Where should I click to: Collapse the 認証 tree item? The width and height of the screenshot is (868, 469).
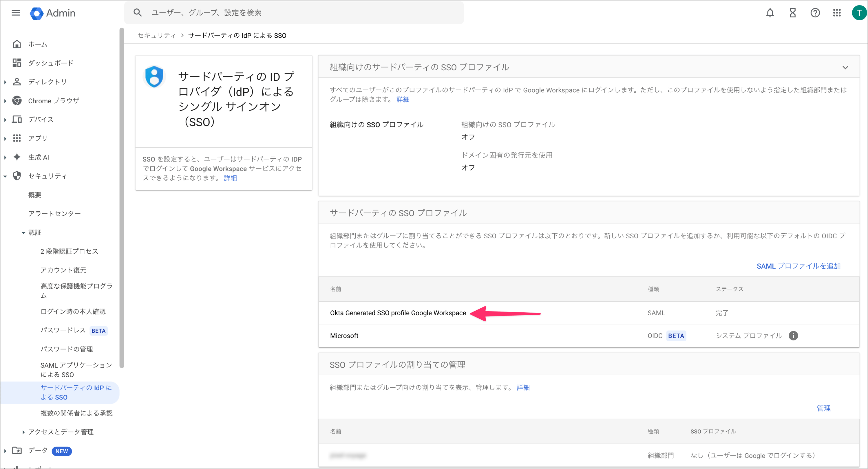(23, 232)
